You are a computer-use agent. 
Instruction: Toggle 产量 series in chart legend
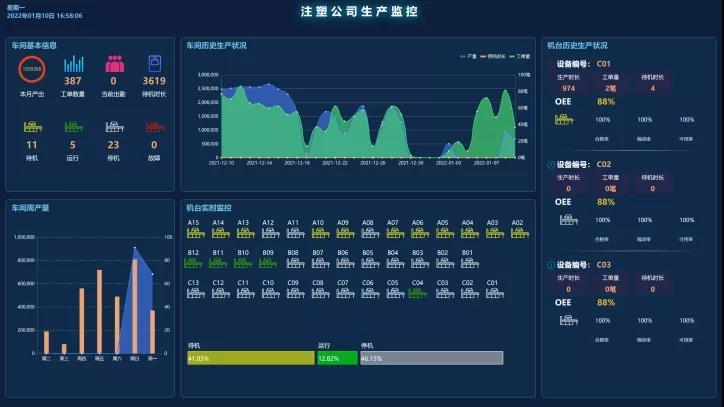coord(469,56)
